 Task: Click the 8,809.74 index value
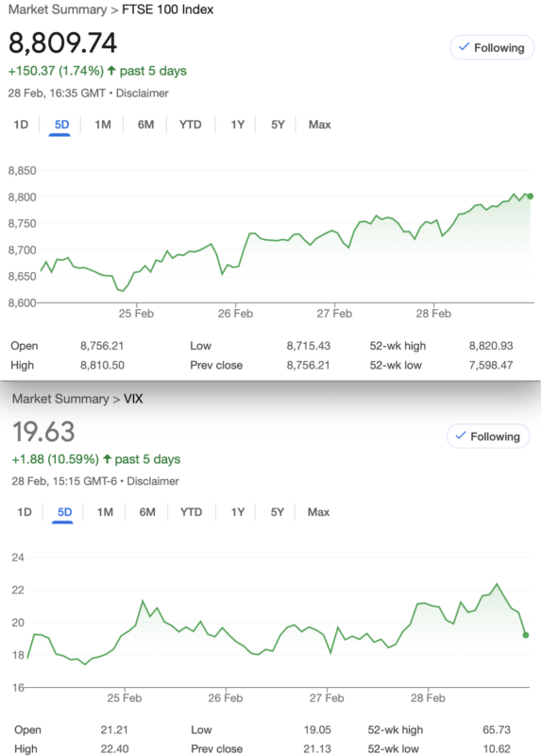point(62,43)
